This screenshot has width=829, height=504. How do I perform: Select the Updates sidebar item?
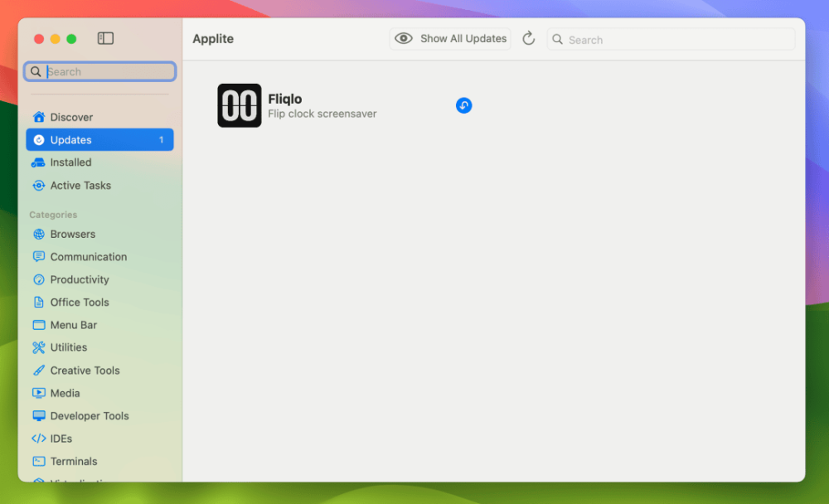coord(99,139)
